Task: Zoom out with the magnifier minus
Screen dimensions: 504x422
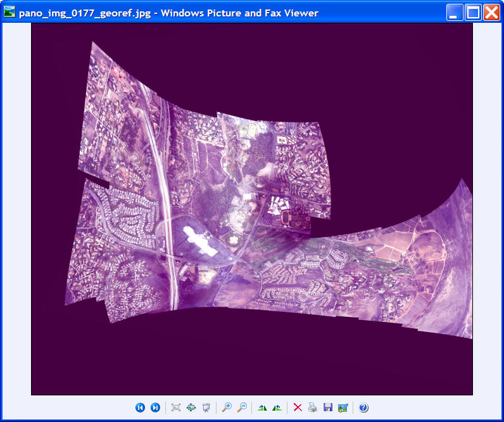Action: click(x=242, y=407)
